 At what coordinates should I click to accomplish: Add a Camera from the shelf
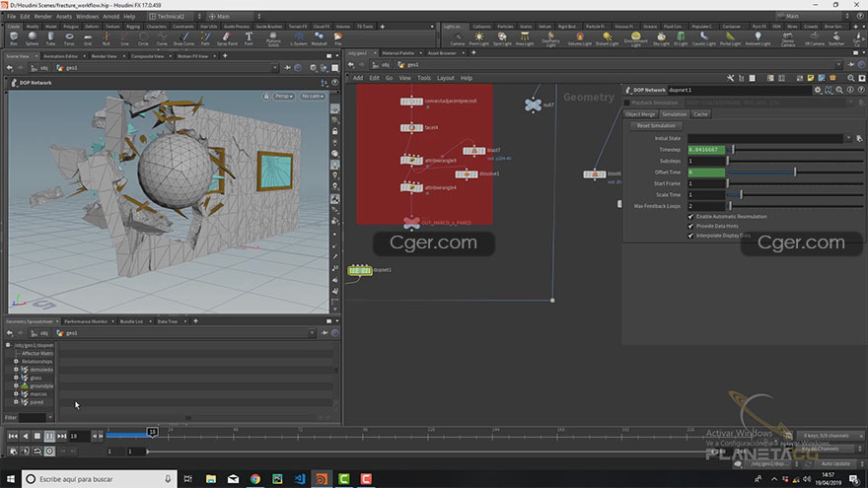coord(458,38)
